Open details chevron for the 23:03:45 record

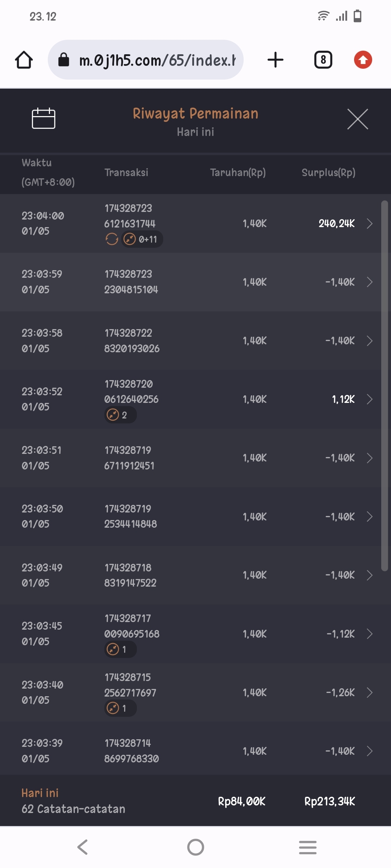point(369,634)
